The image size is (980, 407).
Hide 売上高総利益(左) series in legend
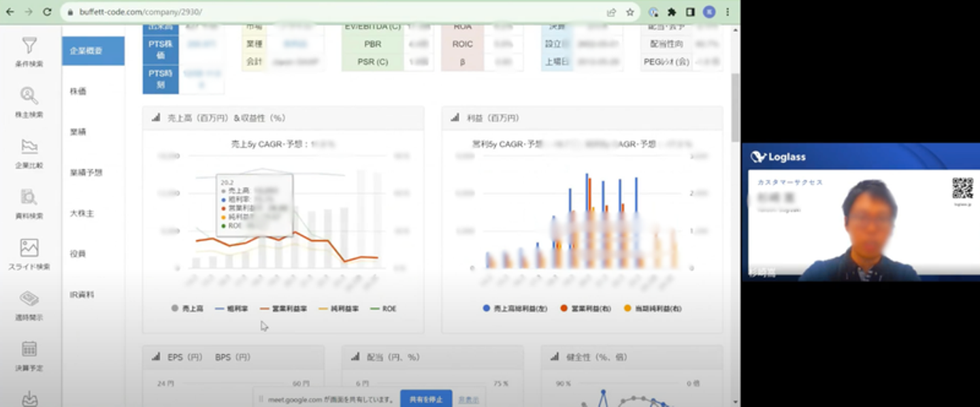click(514, 308)
